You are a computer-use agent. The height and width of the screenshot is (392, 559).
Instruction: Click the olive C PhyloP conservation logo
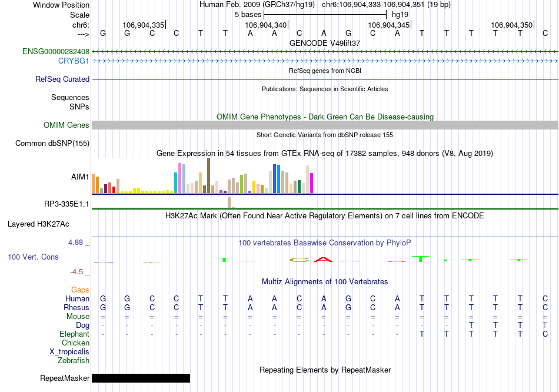click(x=299, y=260)
